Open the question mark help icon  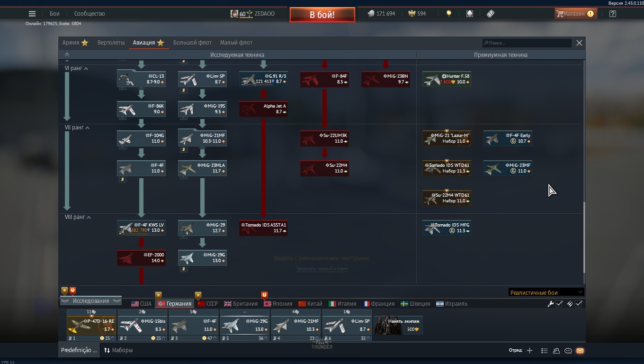[613, 14]
